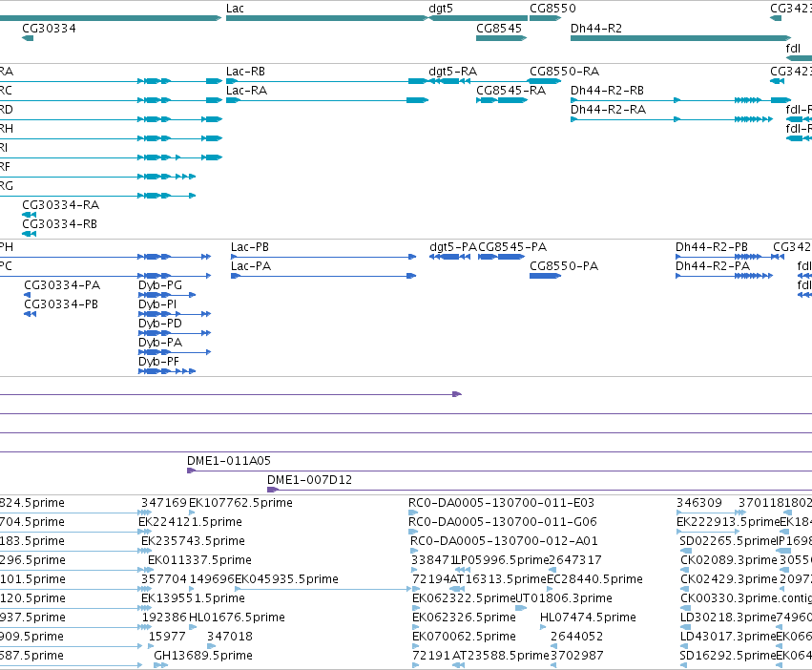Click EST LD30218.3prime

click(728, 618)
